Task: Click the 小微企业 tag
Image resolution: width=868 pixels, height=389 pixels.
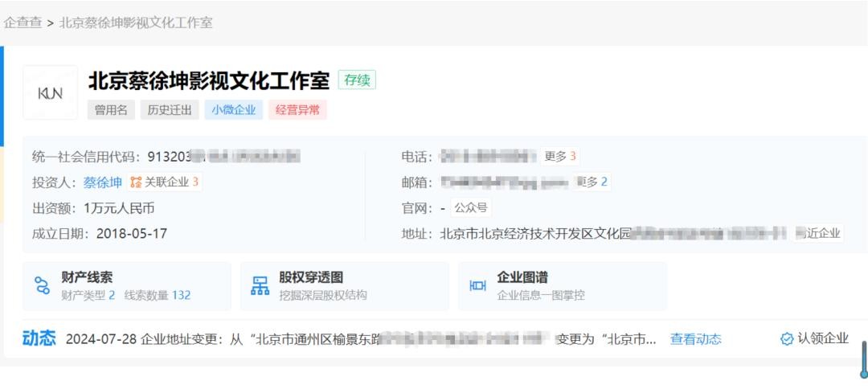Action: point(233,110)
